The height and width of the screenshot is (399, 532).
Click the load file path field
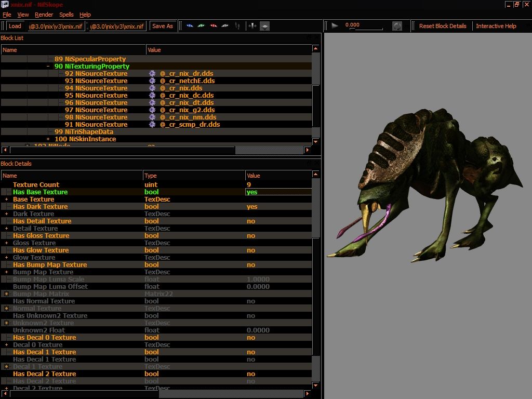tap(56, 26)
